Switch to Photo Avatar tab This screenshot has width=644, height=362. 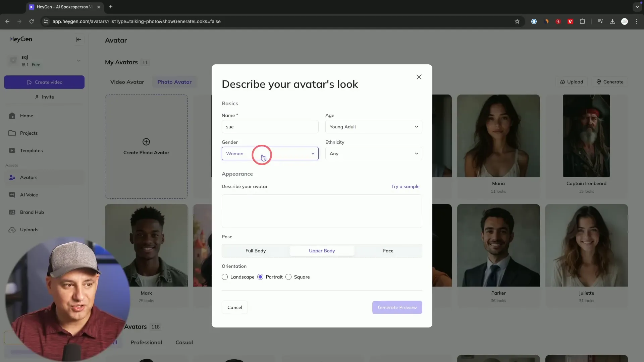(174, 82)
